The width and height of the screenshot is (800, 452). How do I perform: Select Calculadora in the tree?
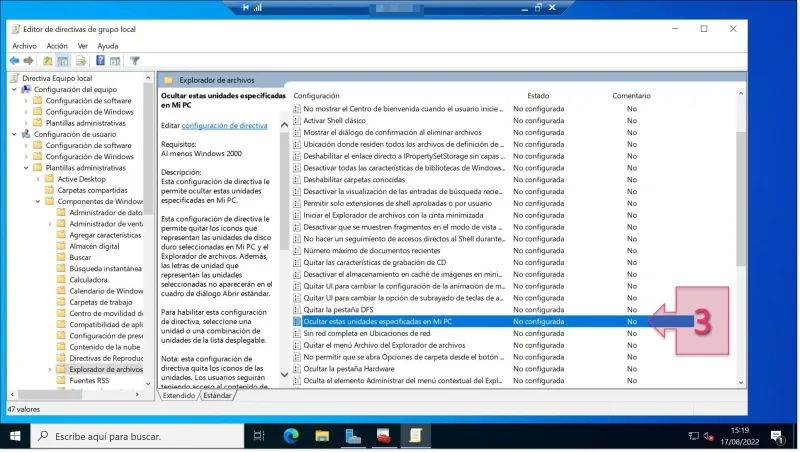click(x=88, y=280)
